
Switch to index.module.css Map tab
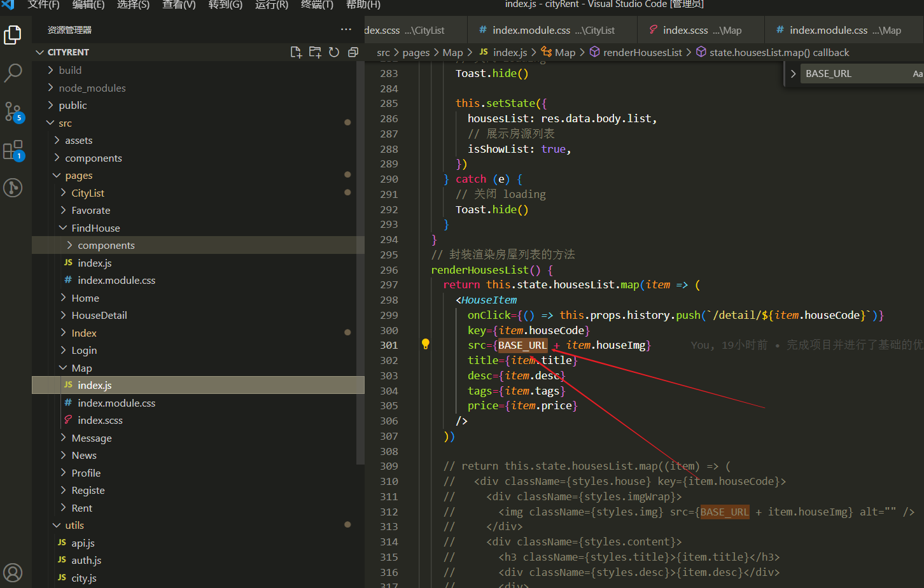tap(844, 30)
